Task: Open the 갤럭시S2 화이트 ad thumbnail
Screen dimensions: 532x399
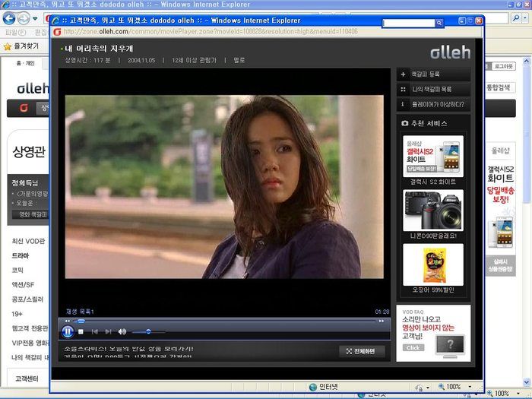Action: 433,156
